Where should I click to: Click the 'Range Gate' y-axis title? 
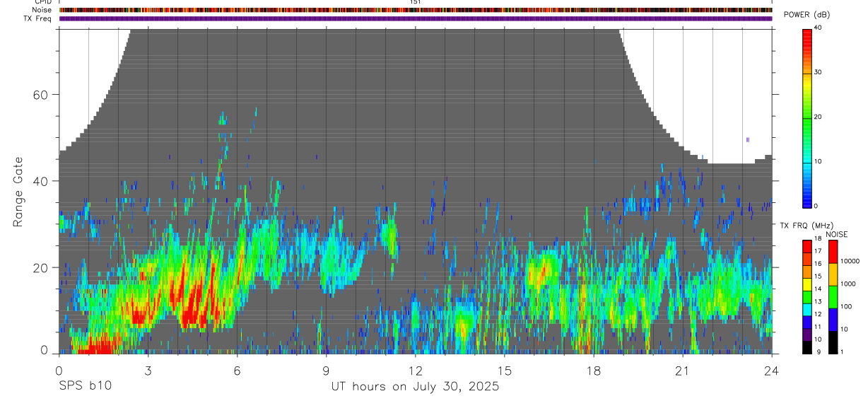click(x=19, y=192)
